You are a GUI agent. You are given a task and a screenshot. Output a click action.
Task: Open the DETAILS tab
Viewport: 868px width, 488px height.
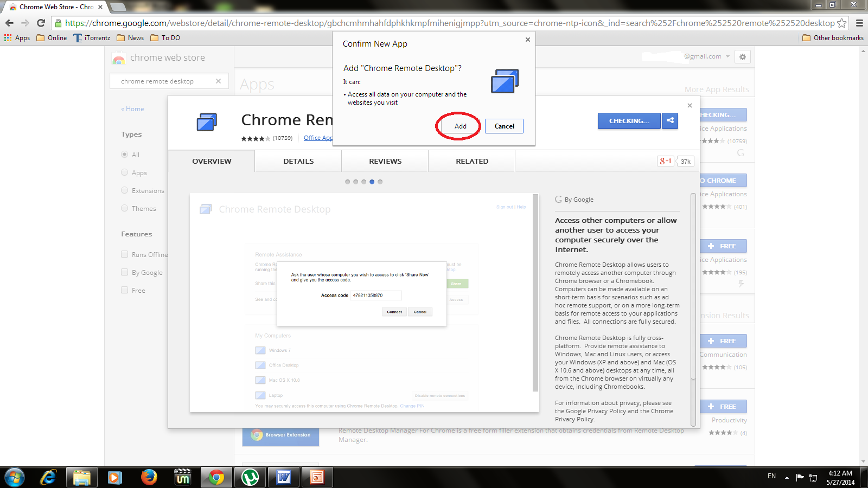298,161
